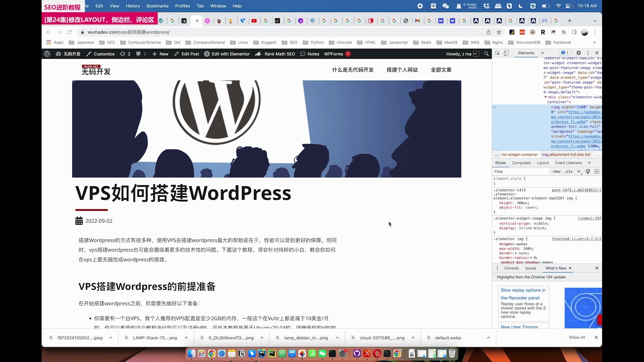Open Edit Post in the admin bar
The image size is (644, 362).
[x=186, y=54]
